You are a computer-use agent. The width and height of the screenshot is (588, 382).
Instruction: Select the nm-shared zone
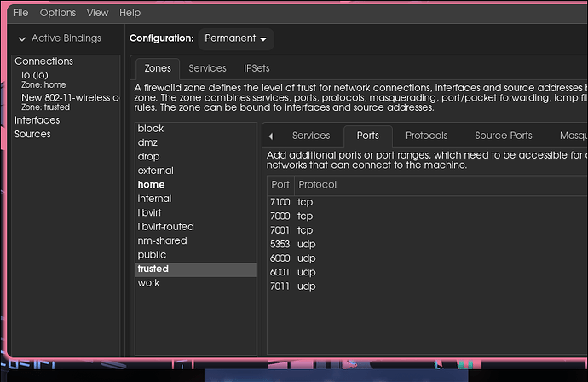(x=195, y=240)
